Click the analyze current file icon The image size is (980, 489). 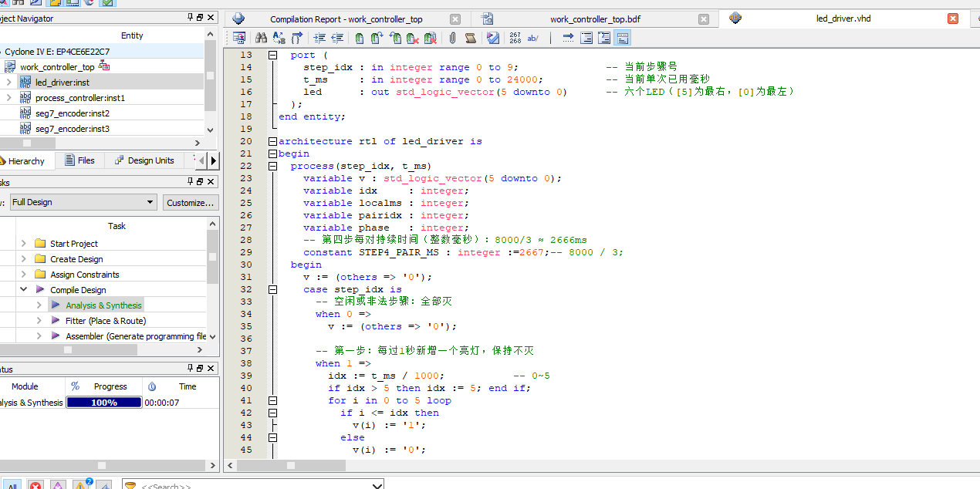tap(492, 38)
